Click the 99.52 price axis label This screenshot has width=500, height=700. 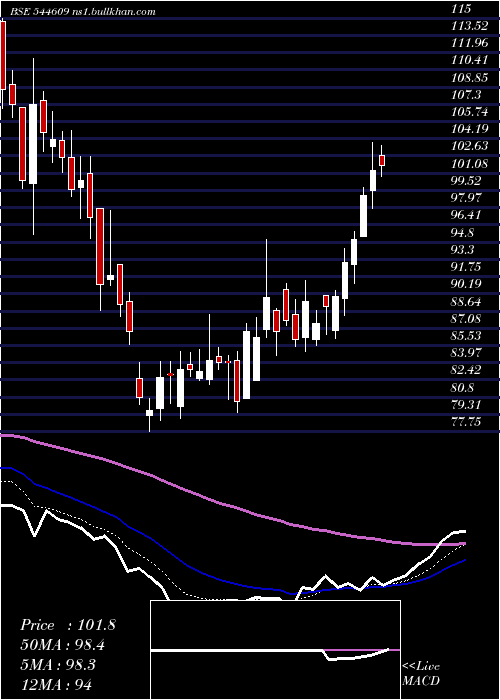point(467,180)
